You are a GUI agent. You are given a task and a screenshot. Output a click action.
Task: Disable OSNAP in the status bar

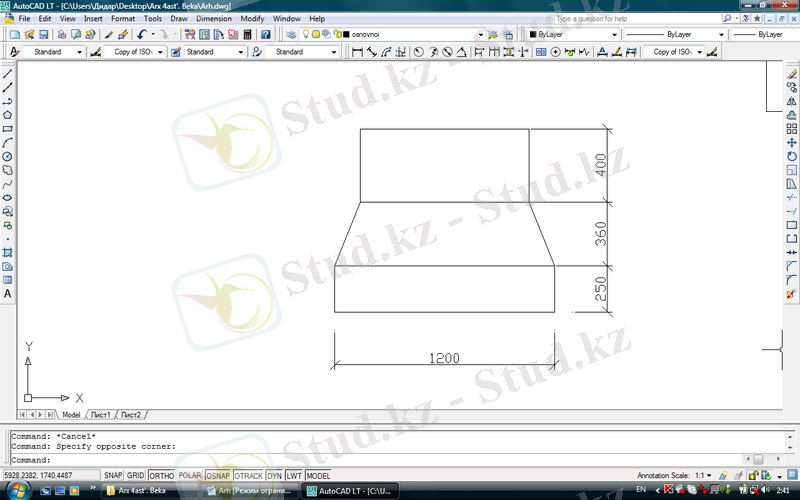click(217, 476)
